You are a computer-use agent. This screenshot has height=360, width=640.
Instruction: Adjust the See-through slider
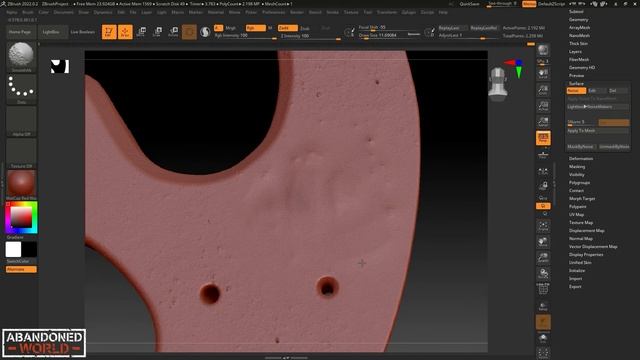pyautogui.click(x=502, y=4)
